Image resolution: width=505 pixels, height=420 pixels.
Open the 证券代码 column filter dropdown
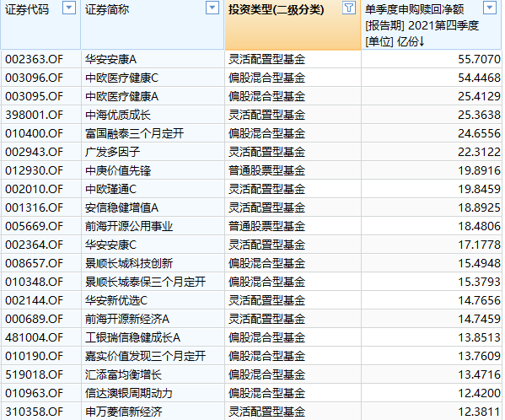tap(68, 8)
